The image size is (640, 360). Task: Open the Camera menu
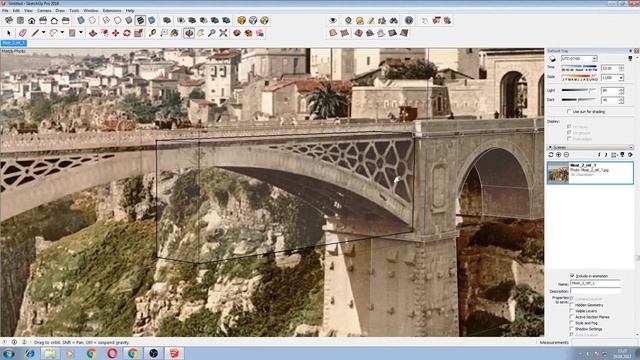click(44, 11)
